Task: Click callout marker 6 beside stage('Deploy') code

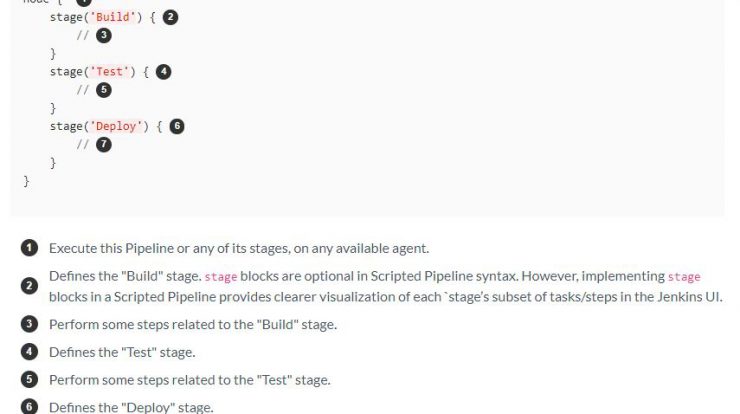Action: pos(177,126)
